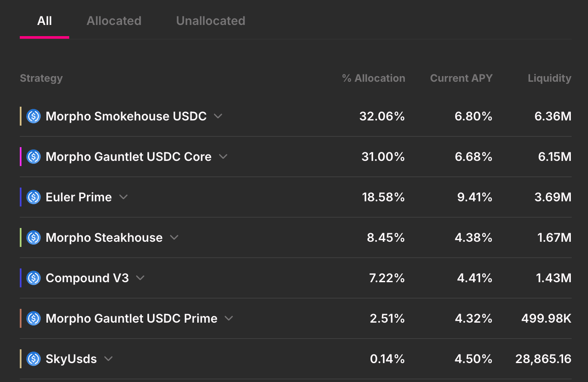Click the USDC coin icon next to SkyUsds
This screenshot has height=382, width=588.
click(34, 359)
